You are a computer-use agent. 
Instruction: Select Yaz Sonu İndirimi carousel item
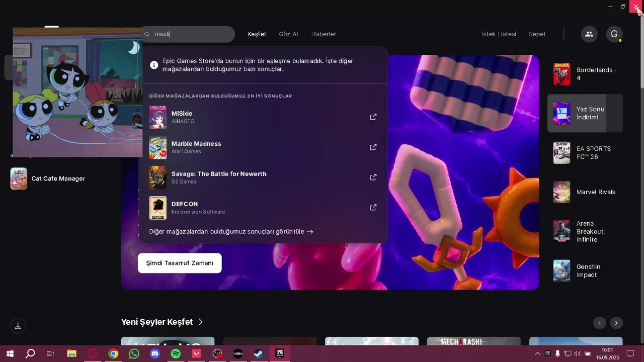tap(585, 113)
